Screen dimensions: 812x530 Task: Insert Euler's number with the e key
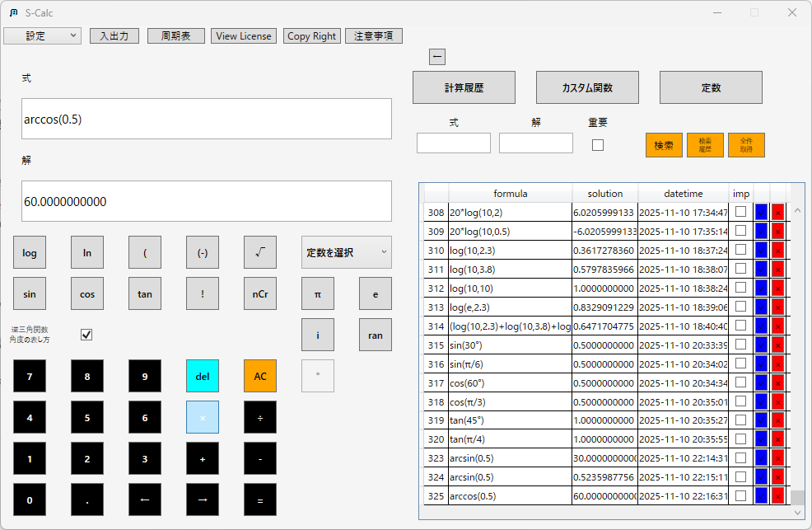[375, 293]
